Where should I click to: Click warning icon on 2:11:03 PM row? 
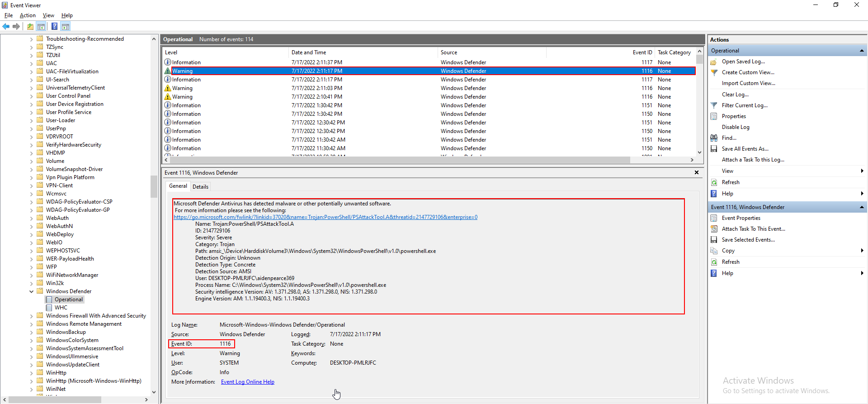(168, 88)
